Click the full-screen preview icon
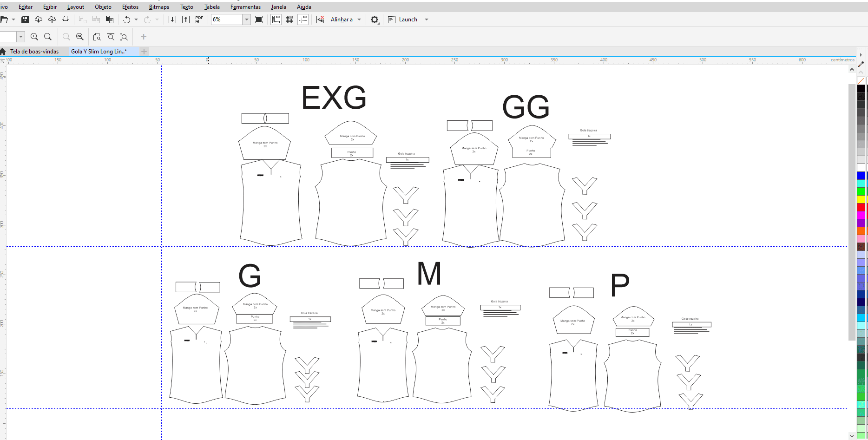 pos(259,20)
